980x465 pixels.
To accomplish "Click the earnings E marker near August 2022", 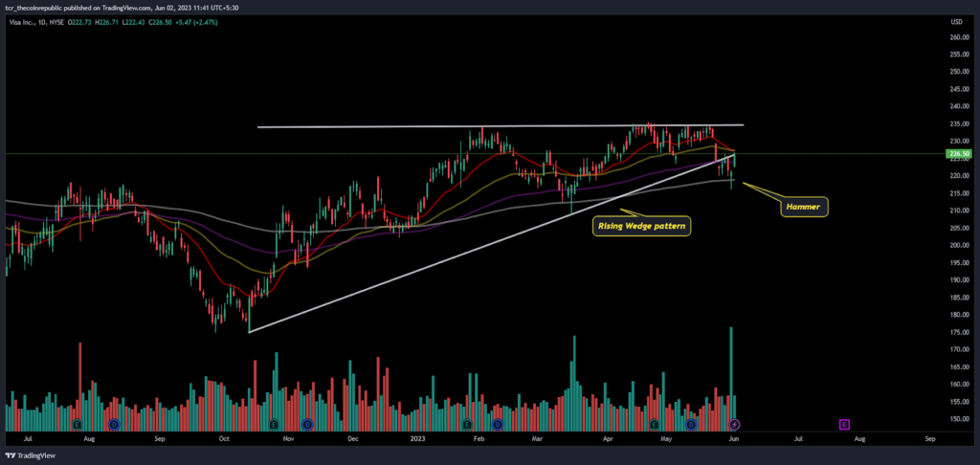I will pos(77,425).
